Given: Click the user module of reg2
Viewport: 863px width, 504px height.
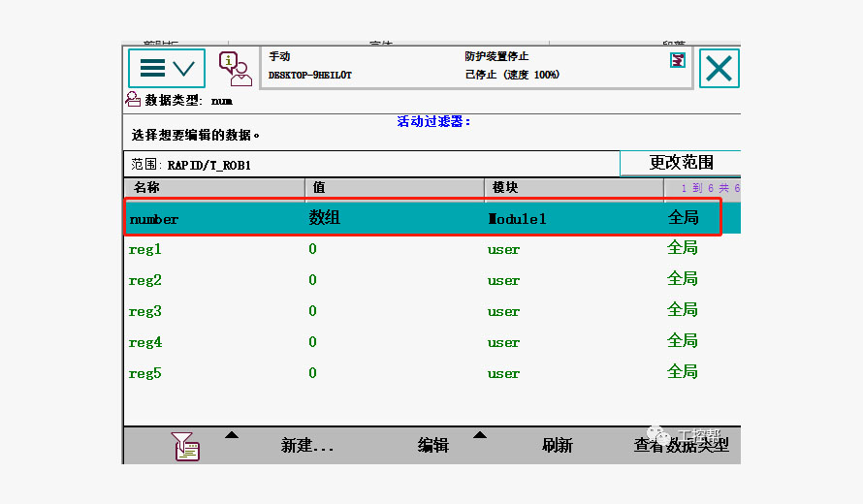Looking at the screenshot, I should 503,281.
